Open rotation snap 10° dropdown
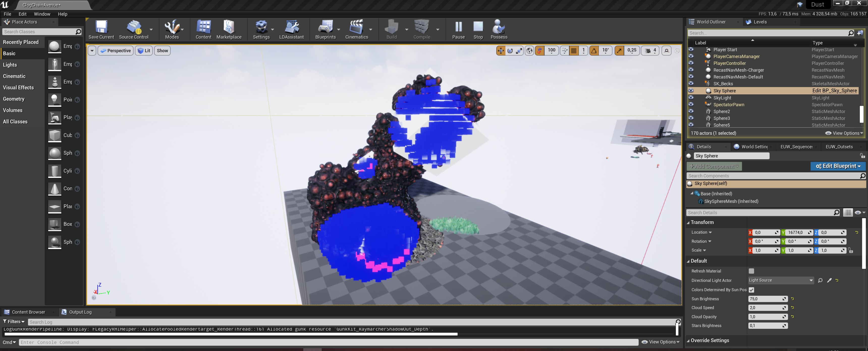Viewport: 868px width, 351px height. click(606, 50)
